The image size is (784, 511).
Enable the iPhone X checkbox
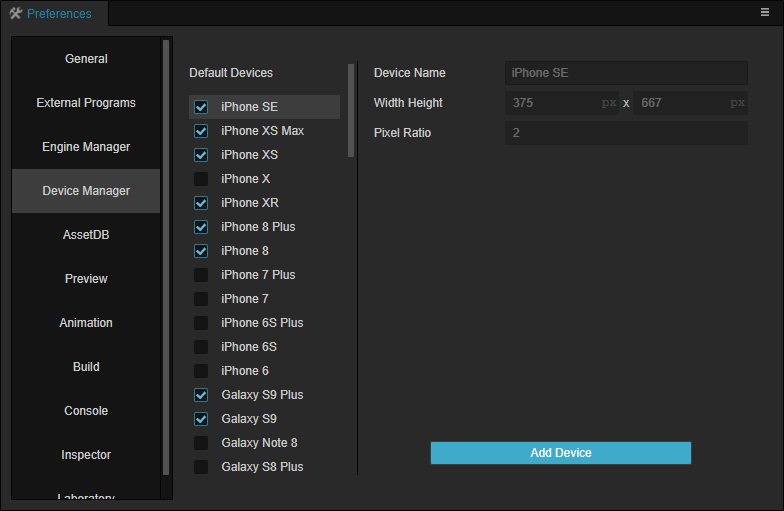point(201,179)
